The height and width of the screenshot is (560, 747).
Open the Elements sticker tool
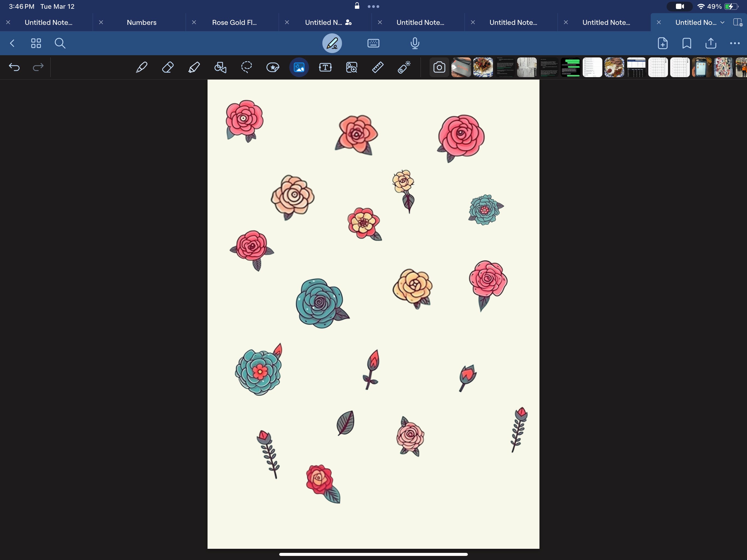coord(273,67)
